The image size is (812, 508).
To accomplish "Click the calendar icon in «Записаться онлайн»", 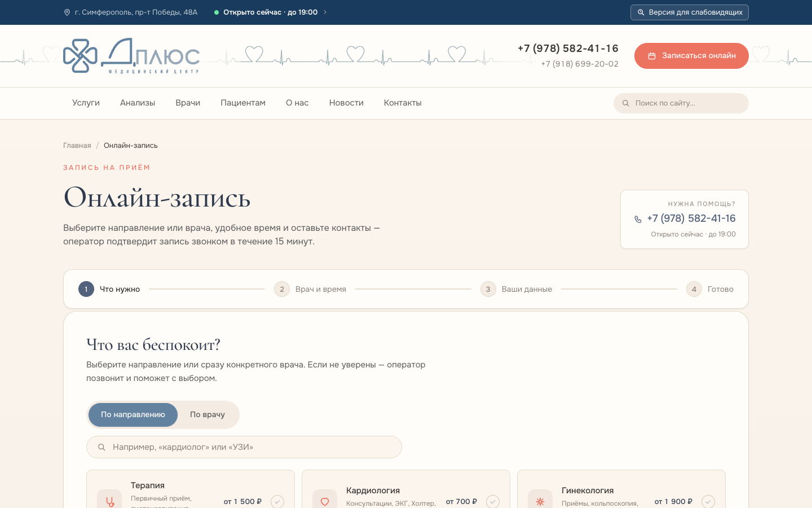I will (x=652, y=56).
